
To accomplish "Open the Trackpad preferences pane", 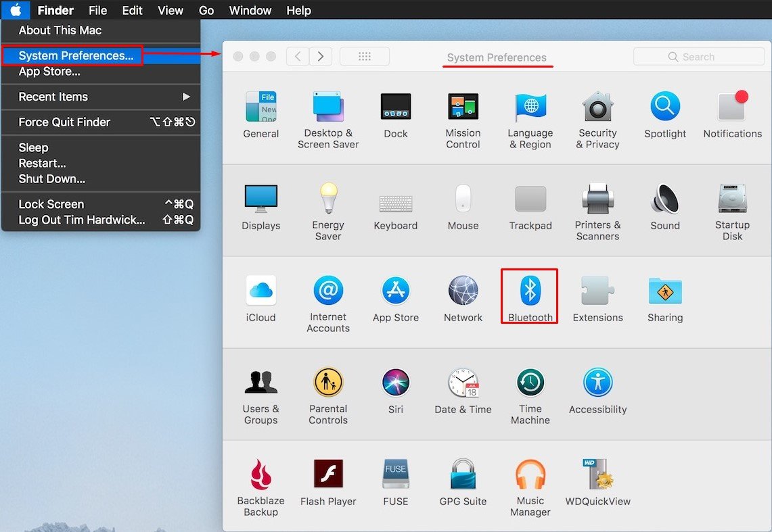I will 530,207.
